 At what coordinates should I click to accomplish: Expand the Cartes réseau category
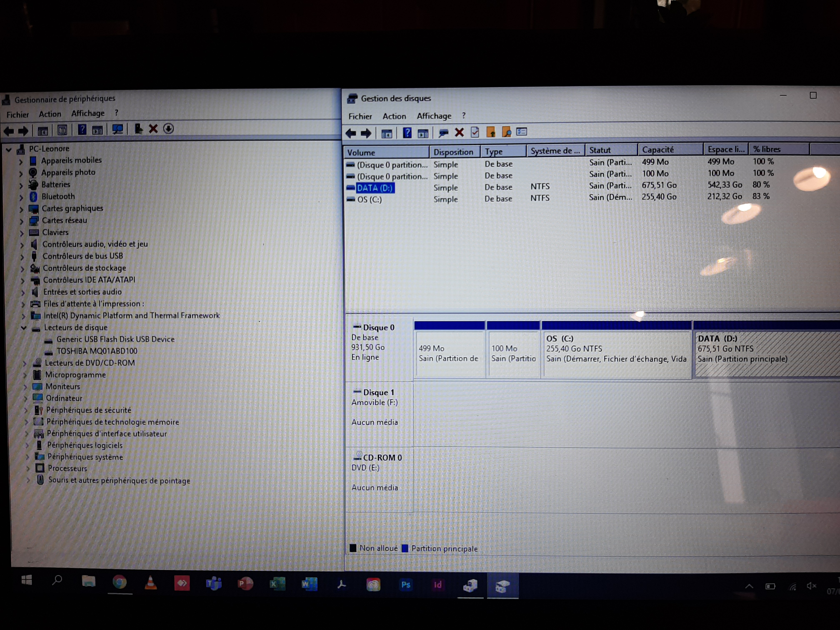click(x=22, y=221)
